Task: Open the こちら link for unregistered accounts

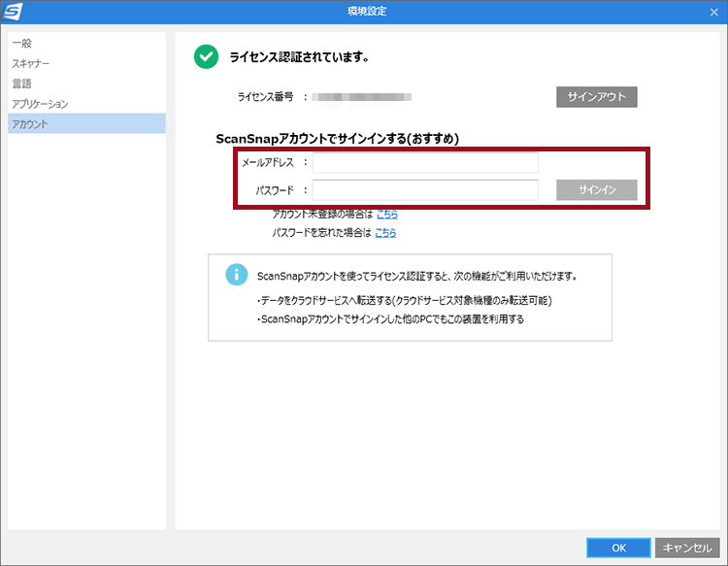Action: pyautogui.click(x=387, y=214)
